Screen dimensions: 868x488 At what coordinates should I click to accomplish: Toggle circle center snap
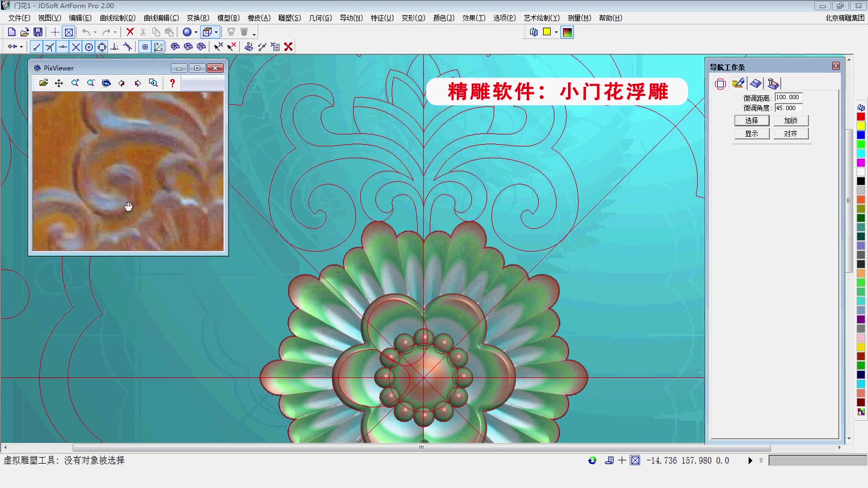tap(89, 47)
